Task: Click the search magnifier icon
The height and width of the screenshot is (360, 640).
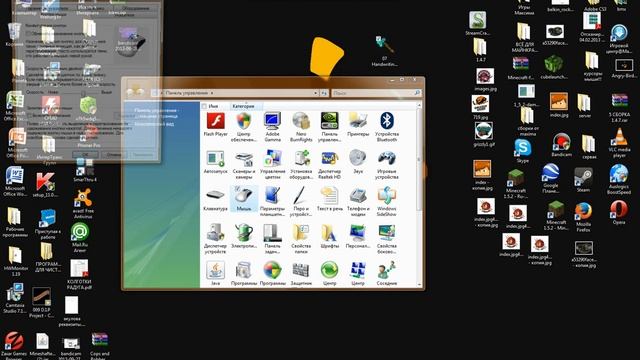Action: pyautogui.click(x=417, y=93)
